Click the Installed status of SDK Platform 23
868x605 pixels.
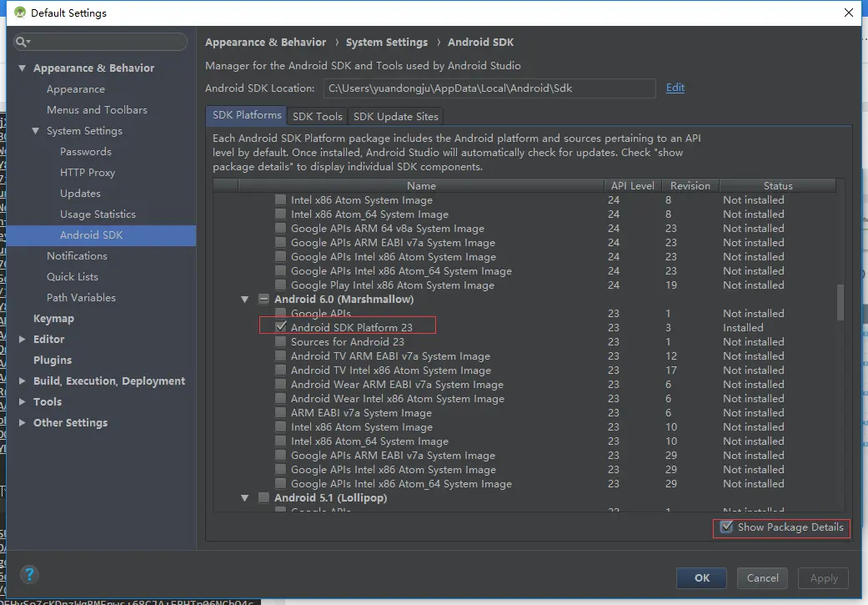point(743,327)
